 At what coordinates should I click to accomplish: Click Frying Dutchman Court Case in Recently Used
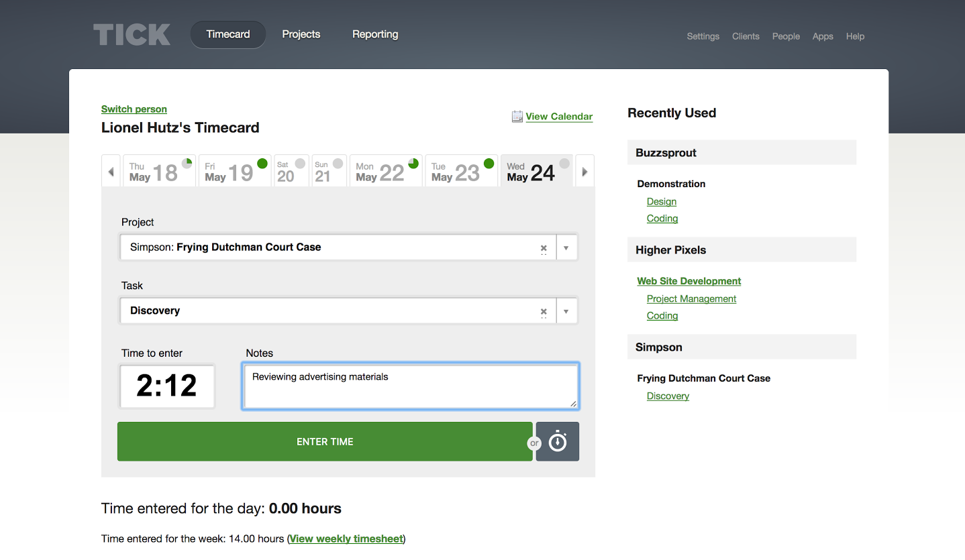[x=703, y=378]
